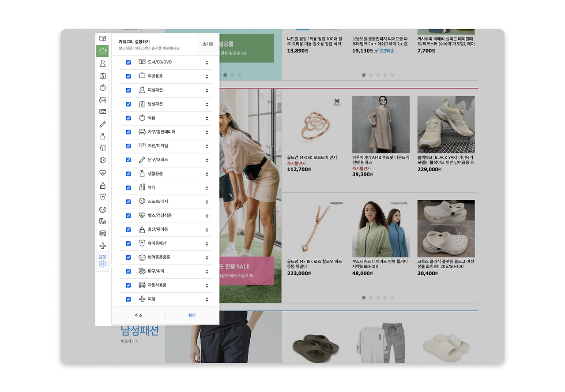Open the health heart icon in sidebar
565x392 pixels.
(102, 173)
